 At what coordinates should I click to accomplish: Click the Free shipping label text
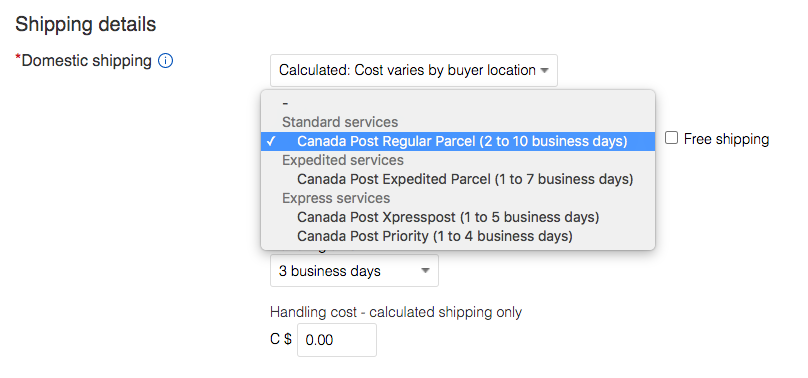(726, 139)
